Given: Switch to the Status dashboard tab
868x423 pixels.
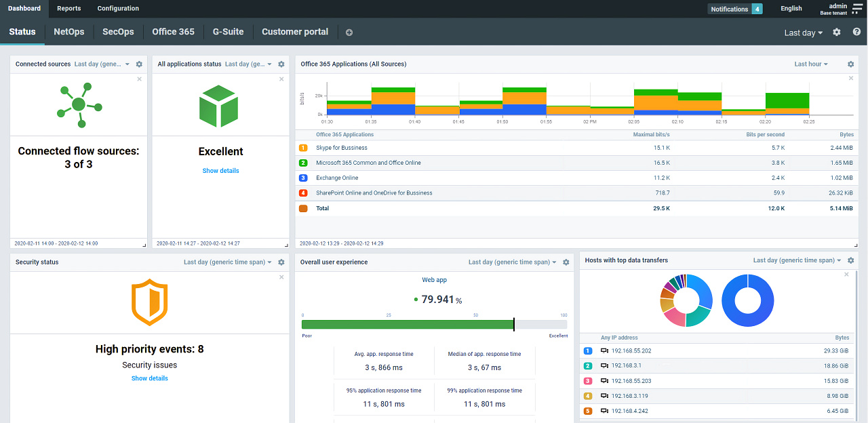Looking at the screenshot, I should coord(22,32).
